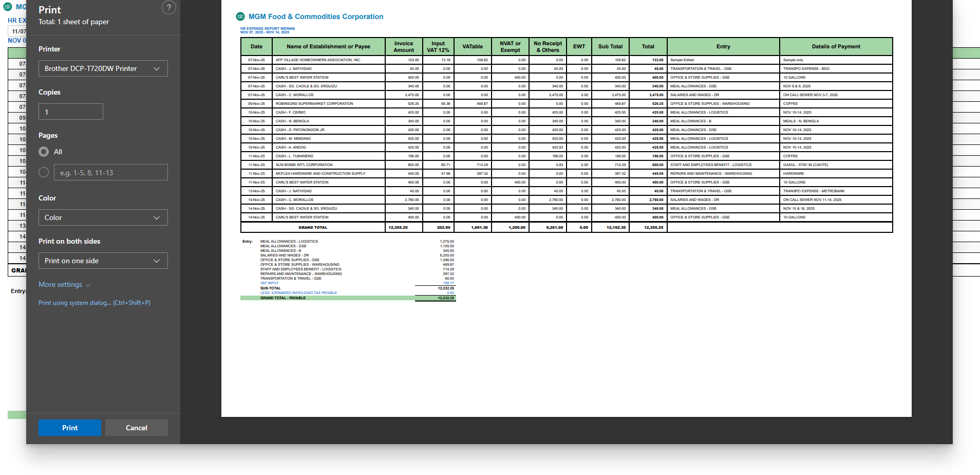The width and height of the screenshot is (980, 475).
Task: Open the Color mode combo box
Action: [x=103, y=217]
